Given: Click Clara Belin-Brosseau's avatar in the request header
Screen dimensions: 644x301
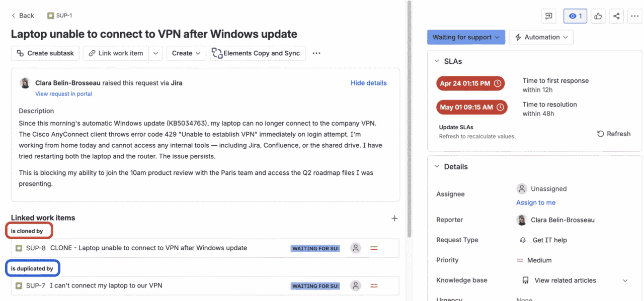Looking at the screenshot, I should pos(25,83).
